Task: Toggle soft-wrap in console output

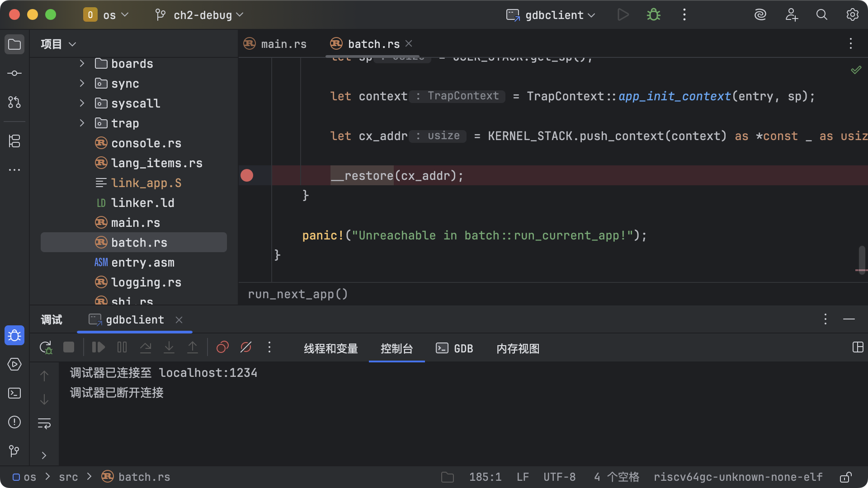Action: tap(44, 423)
